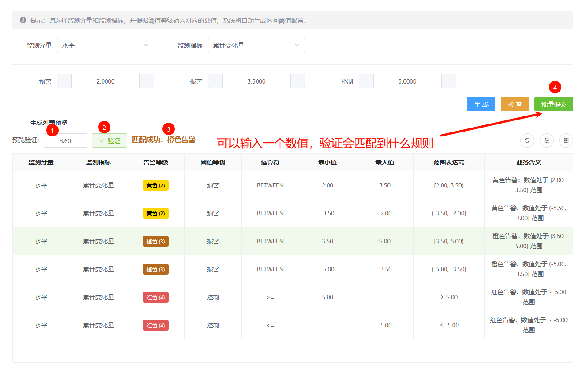Decrease the 报警 value with minus button

(x=215, y=81)
